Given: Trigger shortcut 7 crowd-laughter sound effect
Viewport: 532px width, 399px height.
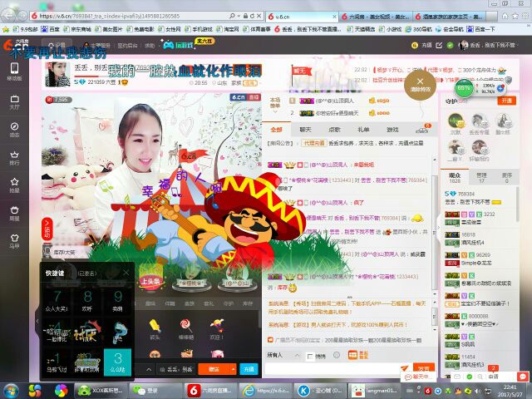Looking at the screenshot, I should tap(57, 301).
